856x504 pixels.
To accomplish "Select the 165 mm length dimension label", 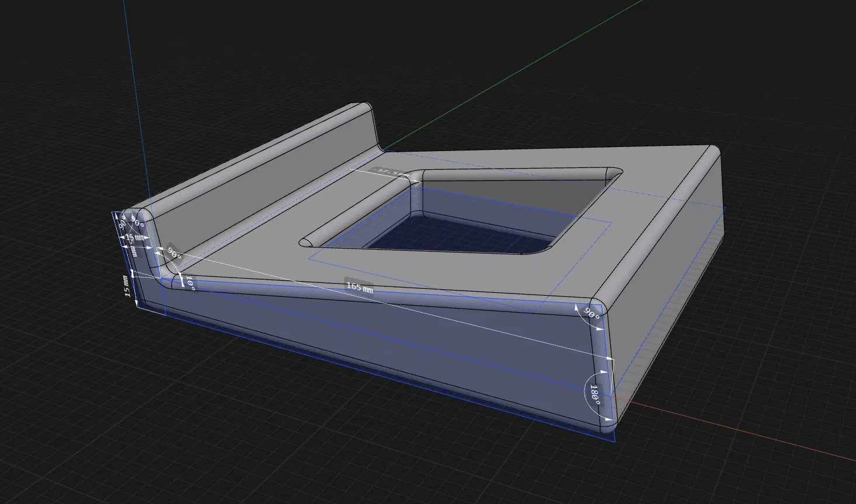I will [x=359, y=286].
